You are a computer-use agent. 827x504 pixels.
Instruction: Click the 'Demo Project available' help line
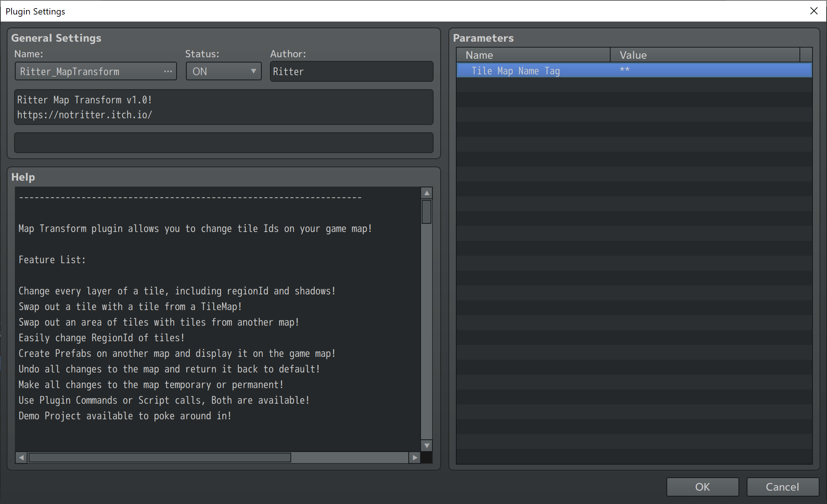click(125, 416)
